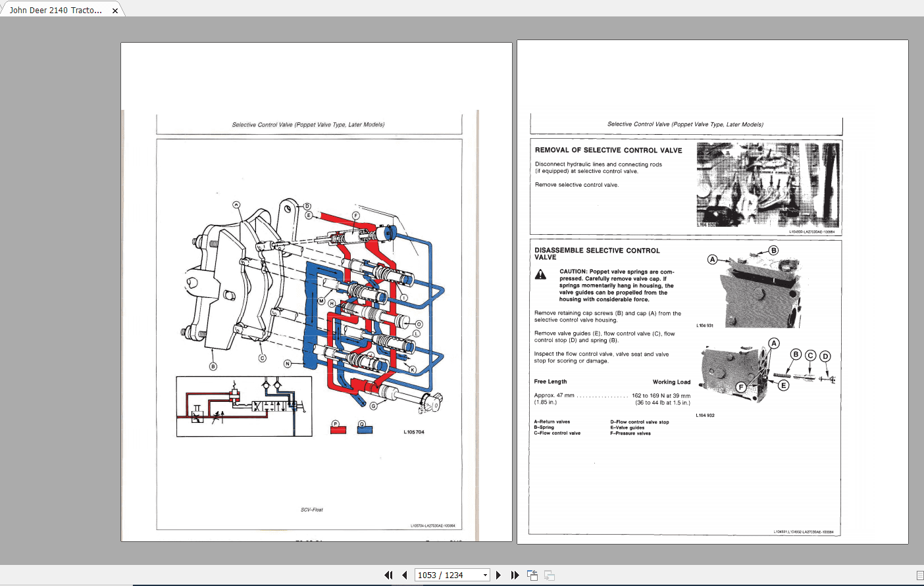Screen dimensions: 924x586
Task: Go to the first page of the manual
Action: [x=388, y=575]
